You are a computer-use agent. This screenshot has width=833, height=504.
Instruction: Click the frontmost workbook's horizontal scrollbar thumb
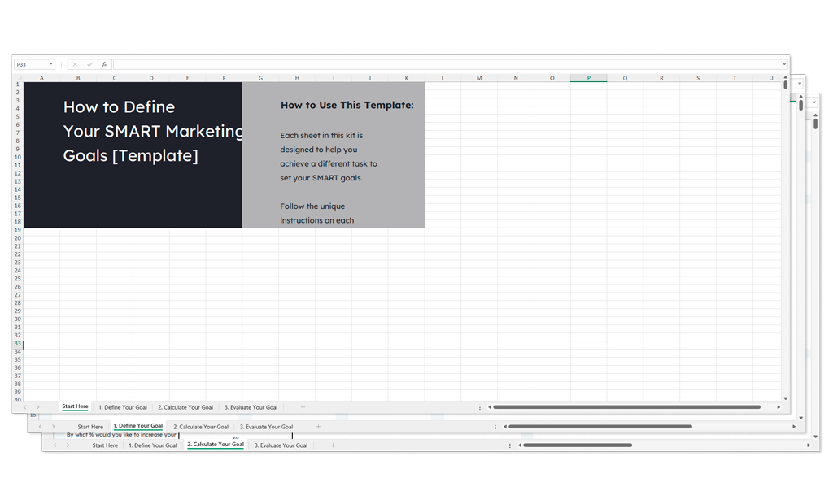[x=626, y=407]
